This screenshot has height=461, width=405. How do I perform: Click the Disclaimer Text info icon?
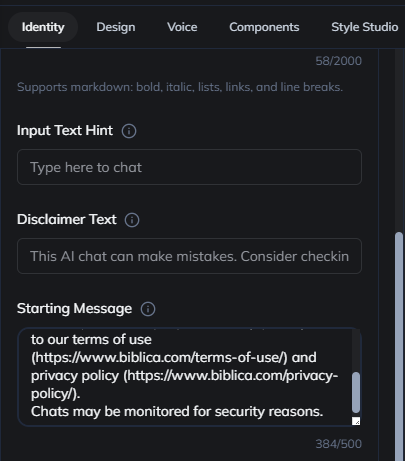[132, 220]
